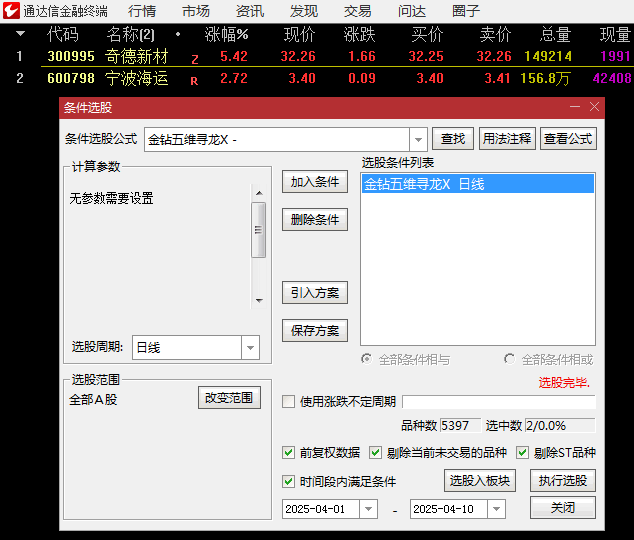Open the 交易 menu
Image resolution: width=634 pixels, height=540 pixels.
click(x=357, y=11)
